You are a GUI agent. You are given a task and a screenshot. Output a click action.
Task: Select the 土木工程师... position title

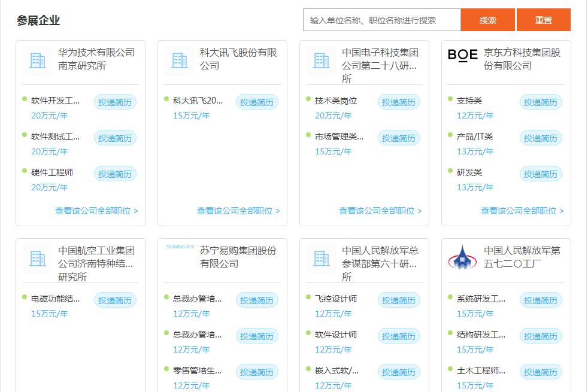point(481,371)
